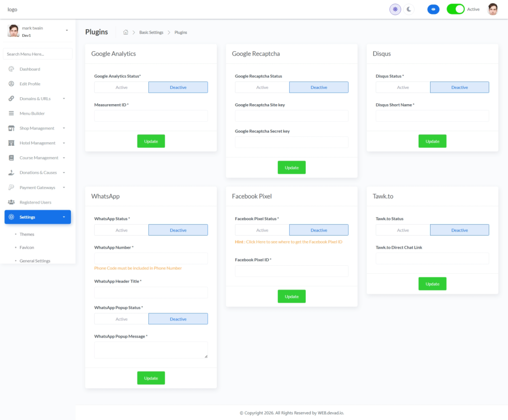The image size is (508, 420).
Task: Switch to dark mode moon icon
Action: 409,9
